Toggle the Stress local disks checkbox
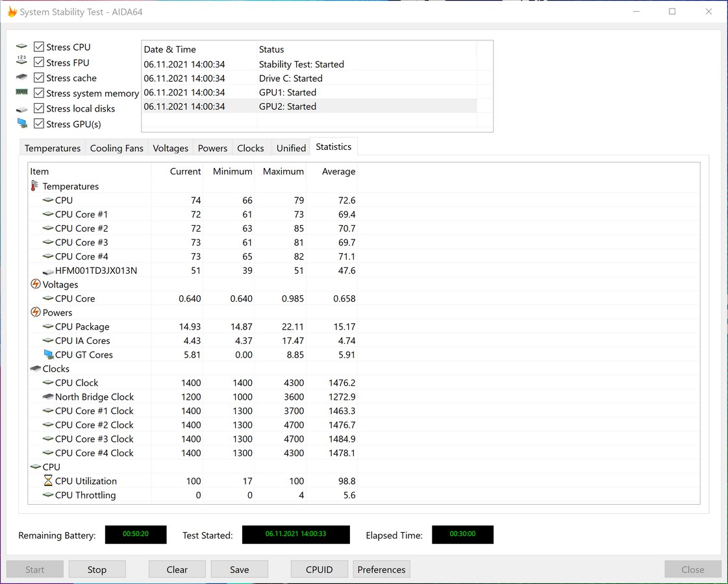The image size is (728, 584). click(39, 108)
